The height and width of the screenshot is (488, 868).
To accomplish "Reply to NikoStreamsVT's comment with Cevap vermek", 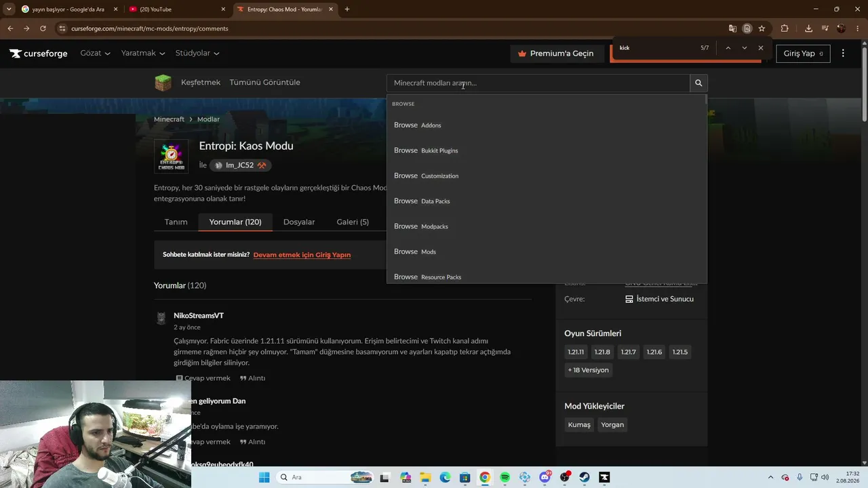I will point(203,378).
